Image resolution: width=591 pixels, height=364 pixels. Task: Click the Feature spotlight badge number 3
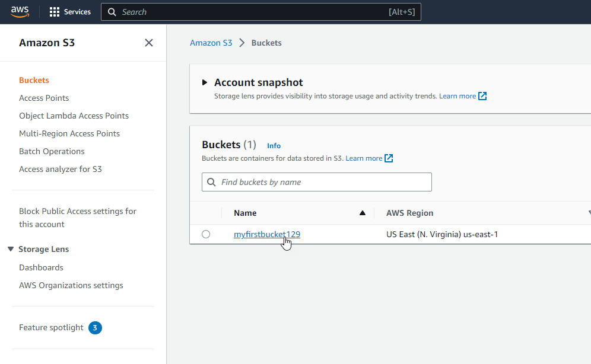[95, 327]
